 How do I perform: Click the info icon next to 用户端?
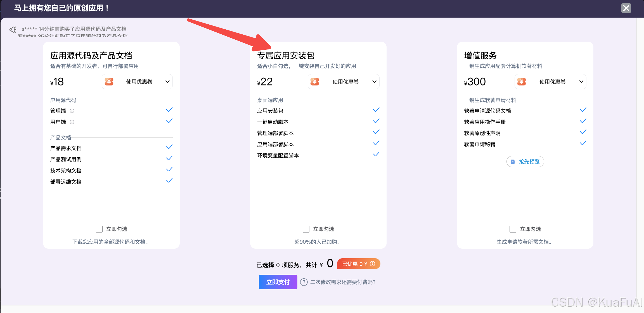pyautogui.click(x=72, y=122)
